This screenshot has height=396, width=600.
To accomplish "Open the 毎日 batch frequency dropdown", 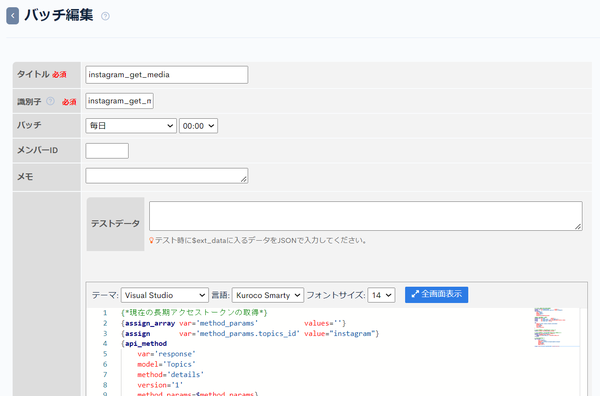I will pyautogui.click(x=131, y=126).
